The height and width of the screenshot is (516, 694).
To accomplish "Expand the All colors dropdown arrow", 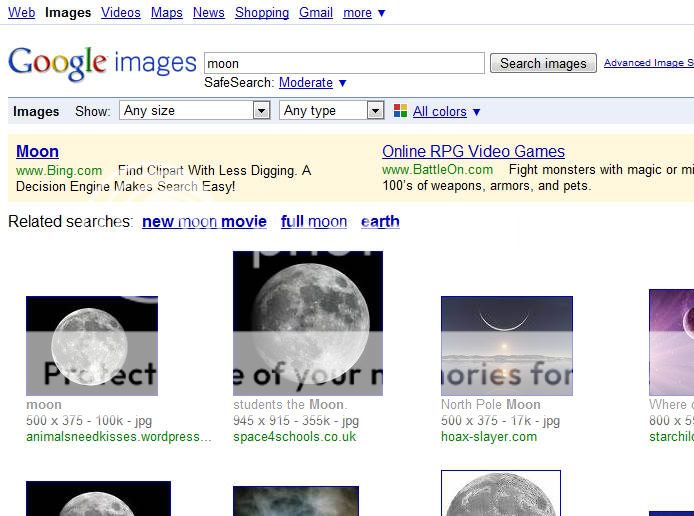I will 476,112.
